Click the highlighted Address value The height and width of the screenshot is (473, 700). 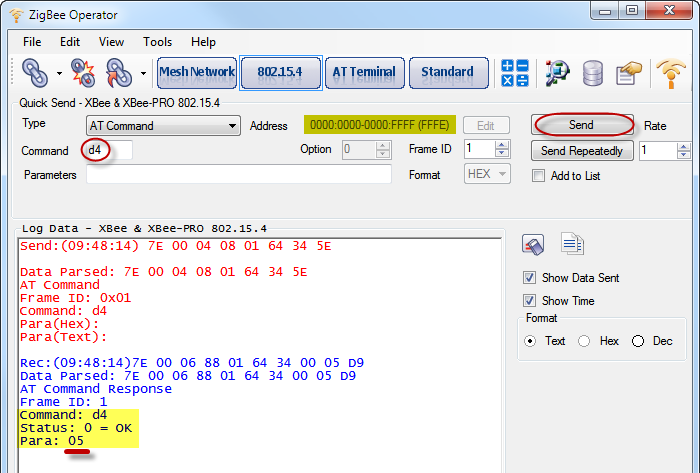pyautogui.click(x=379, y=125)
